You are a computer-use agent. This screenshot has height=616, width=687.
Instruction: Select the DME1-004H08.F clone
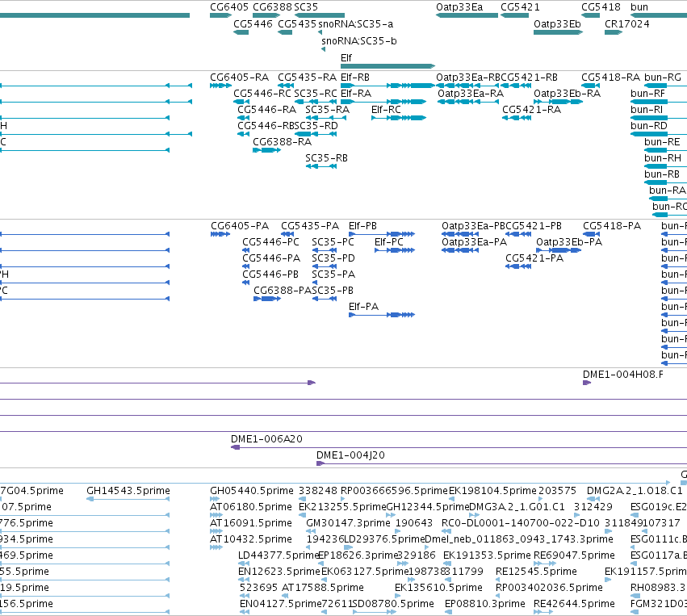tap(587, 383)
